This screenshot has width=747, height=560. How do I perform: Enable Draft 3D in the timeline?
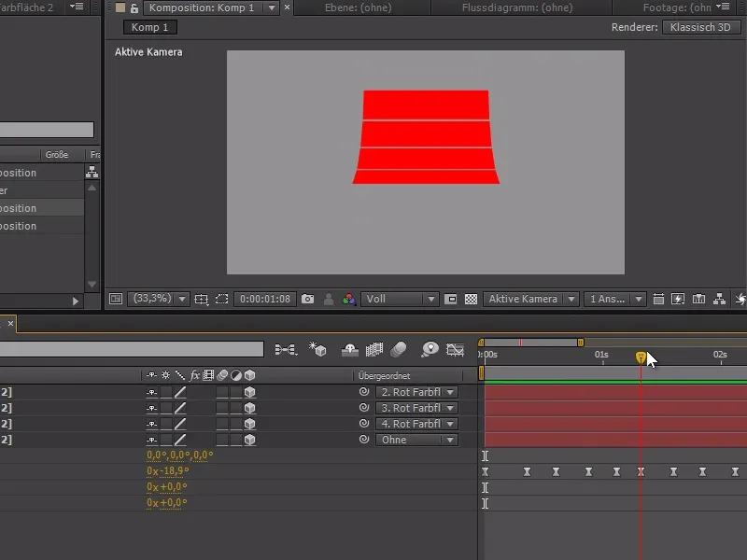317,349
